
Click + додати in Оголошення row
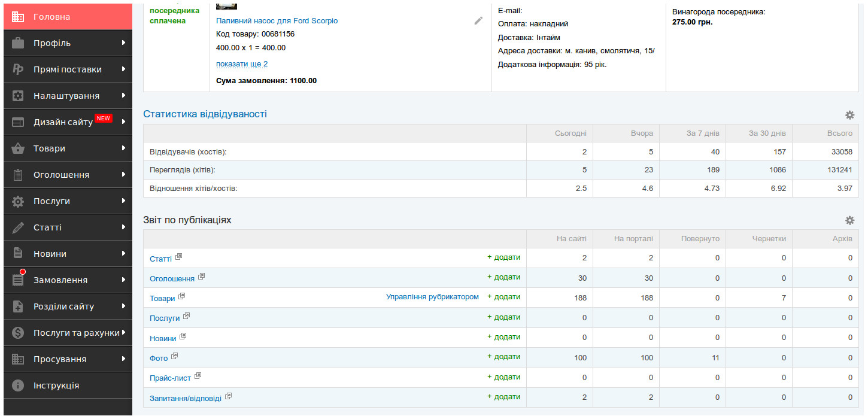pos(503,277)
